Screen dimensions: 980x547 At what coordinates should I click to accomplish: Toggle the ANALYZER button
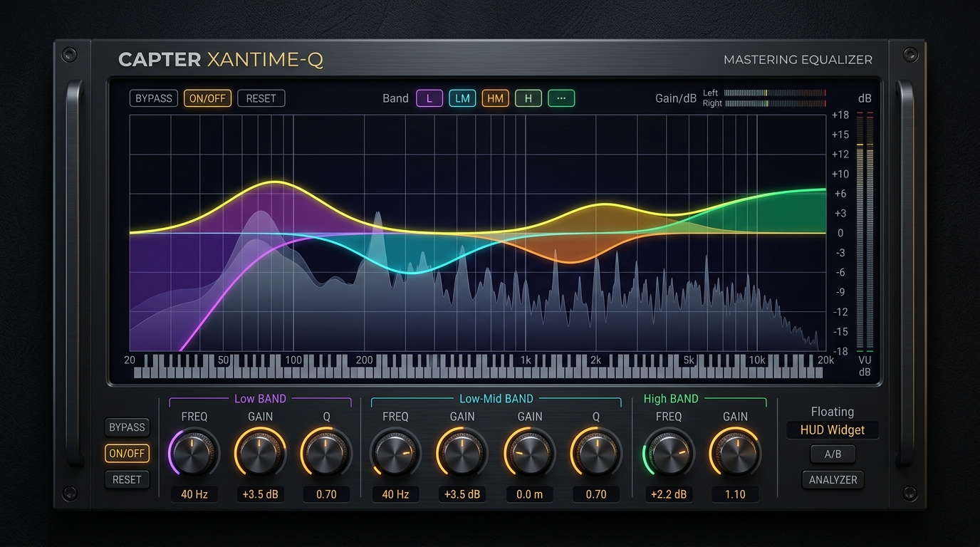pyautogui.click(x=833, y=480)
